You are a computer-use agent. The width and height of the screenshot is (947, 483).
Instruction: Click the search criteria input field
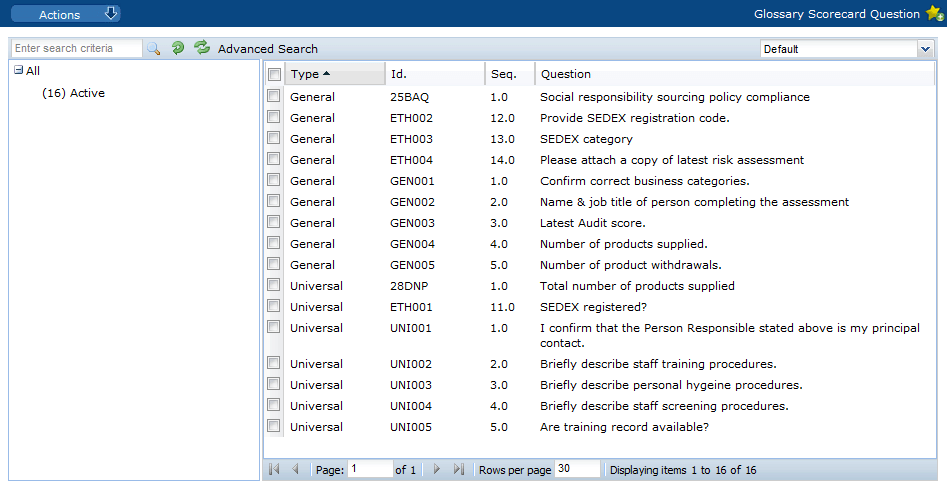coord(77,48)
